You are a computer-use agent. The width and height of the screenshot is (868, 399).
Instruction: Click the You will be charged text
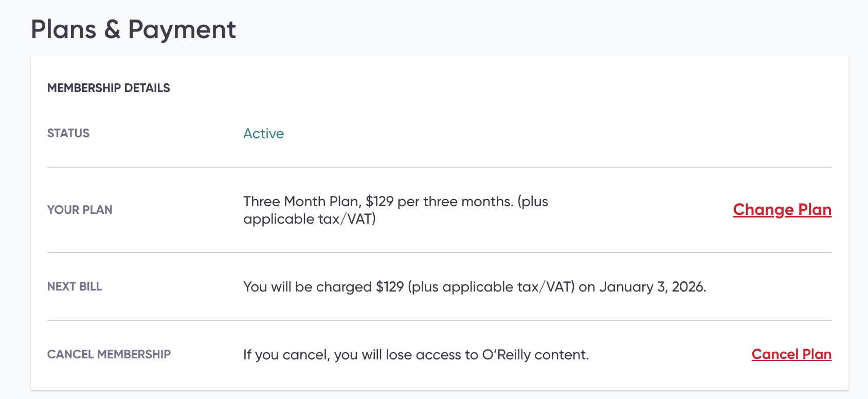308,286
